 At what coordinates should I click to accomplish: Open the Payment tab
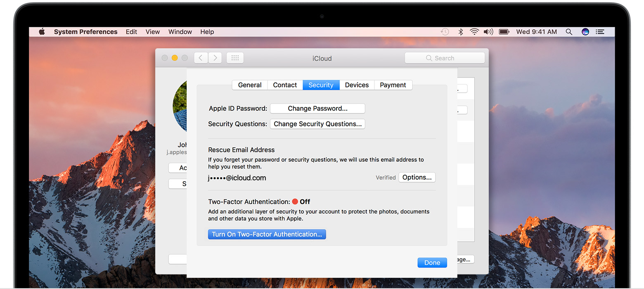tap(393, 85)
